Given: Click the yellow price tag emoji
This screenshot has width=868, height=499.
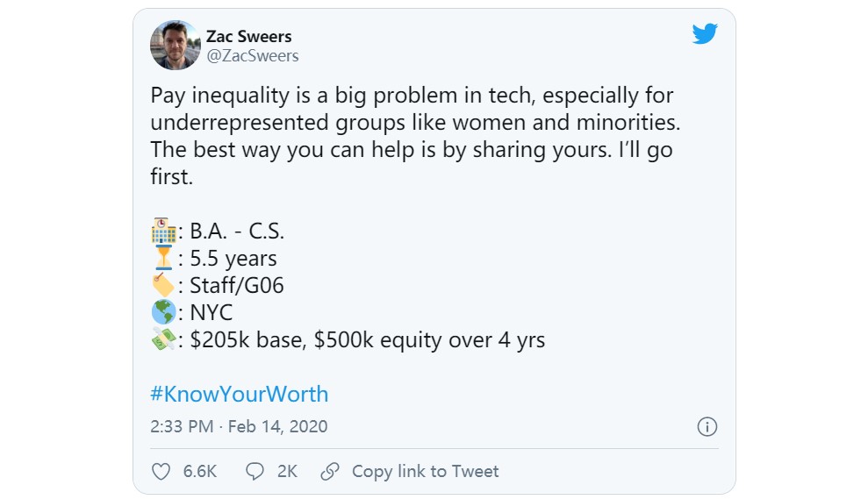Looking at the screenshot, I should coord(163,286).
